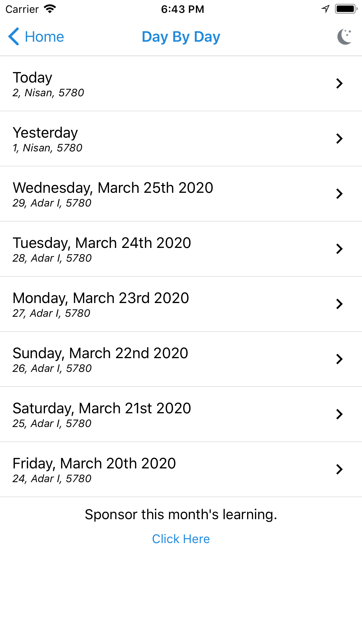This screenshot has height=644, width=362.
Task: Tap the chevron for Sunday, March 22nd
Action: point(339,359)
